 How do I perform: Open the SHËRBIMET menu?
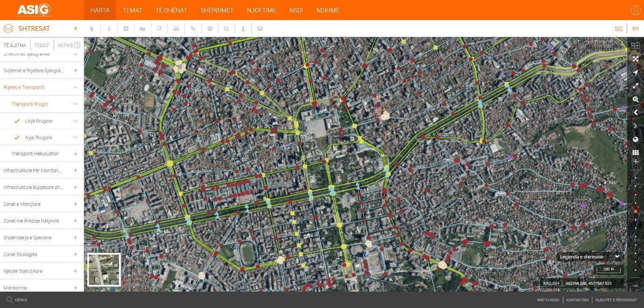217,10
